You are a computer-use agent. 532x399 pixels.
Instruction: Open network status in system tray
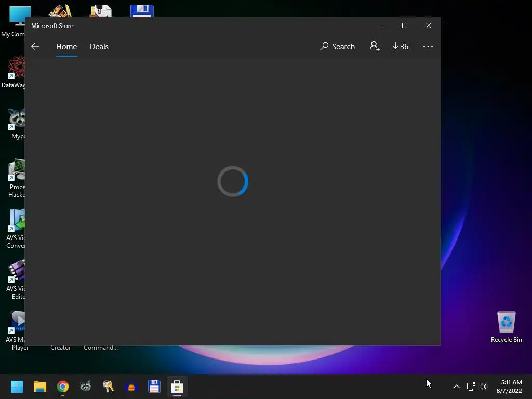471,387
